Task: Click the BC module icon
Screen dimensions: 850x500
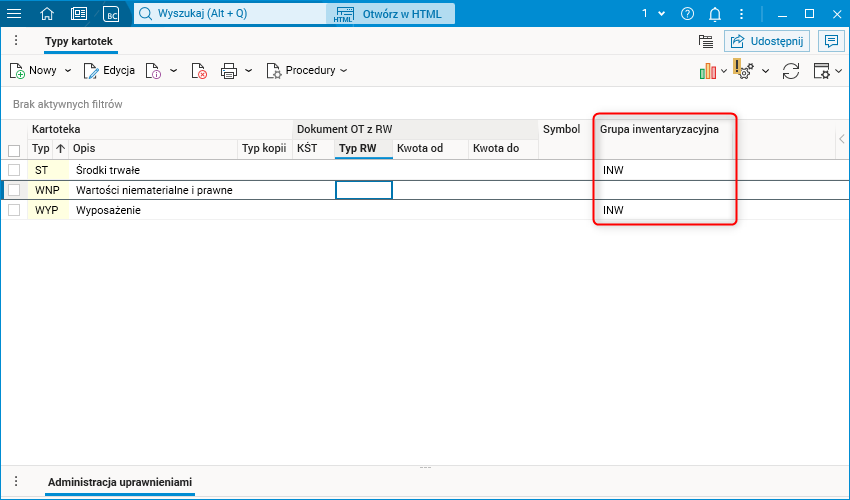Action: pyautogui.click(x=111, y=14)
